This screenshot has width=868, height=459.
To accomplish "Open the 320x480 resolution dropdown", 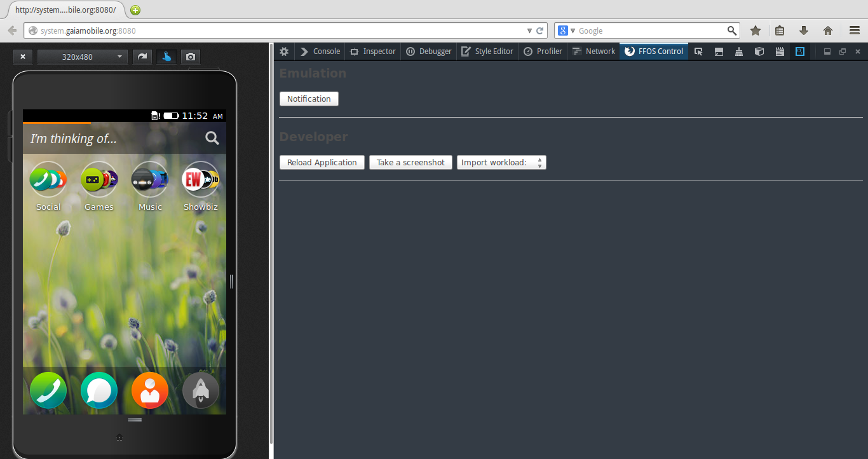I will point(82,56).
